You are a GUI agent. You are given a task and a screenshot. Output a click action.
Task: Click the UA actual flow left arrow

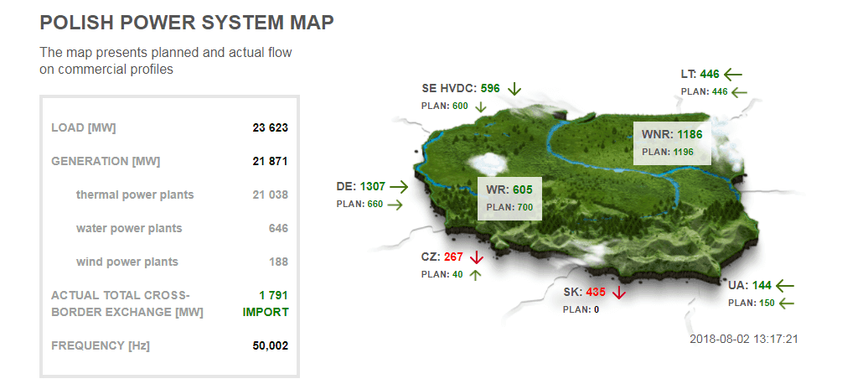pos(784,285)
